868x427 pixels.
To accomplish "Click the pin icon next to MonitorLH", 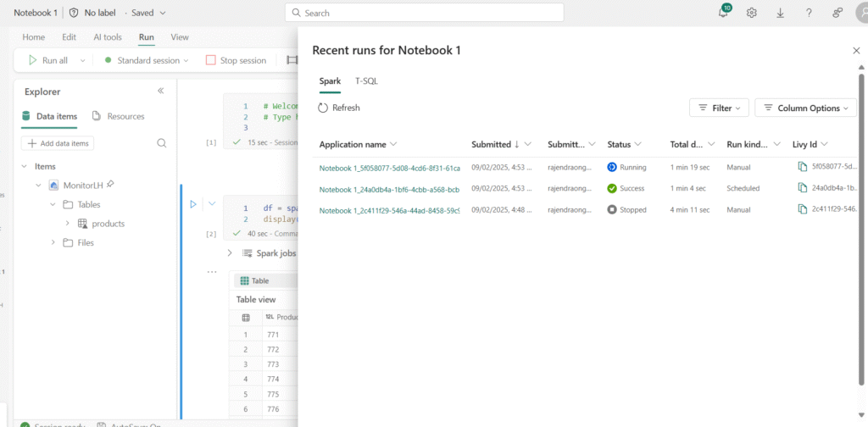I will (109, 184).
